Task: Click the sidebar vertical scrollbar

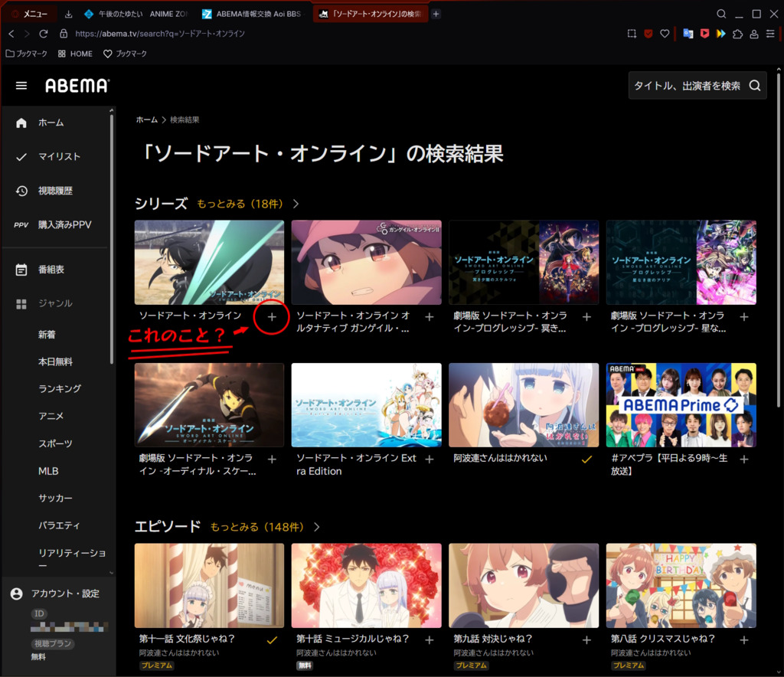Action: (x=113, y=230)
